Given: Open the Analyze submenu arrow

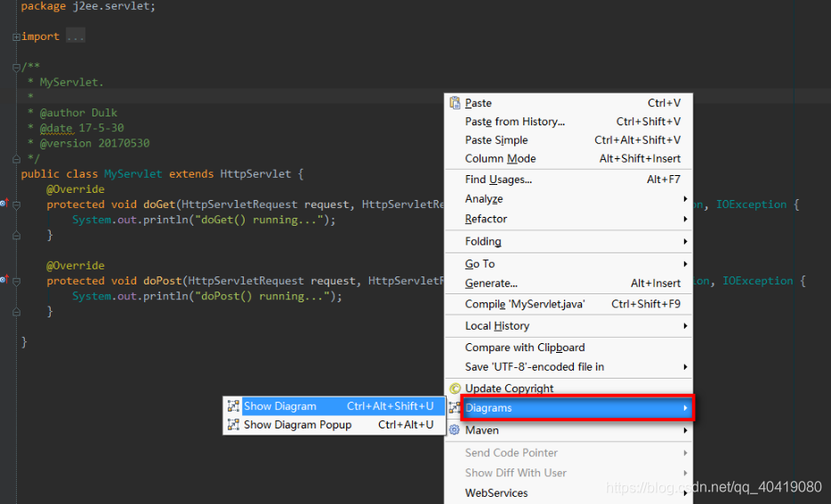Looking at the screenshot, I should point(685,199).
